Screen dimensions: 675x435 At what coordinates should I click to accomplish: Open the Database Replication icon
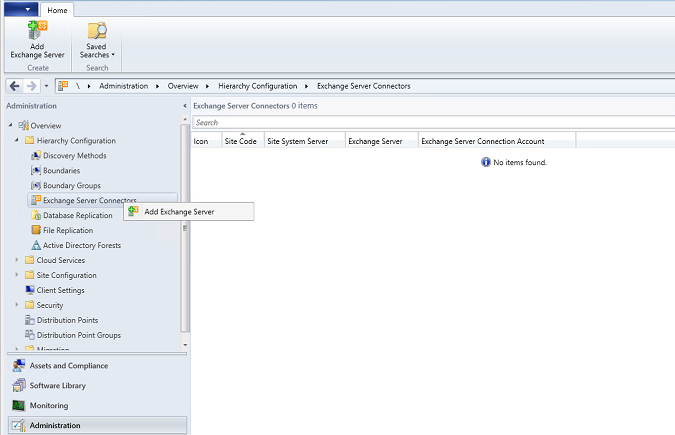point(36,215)
